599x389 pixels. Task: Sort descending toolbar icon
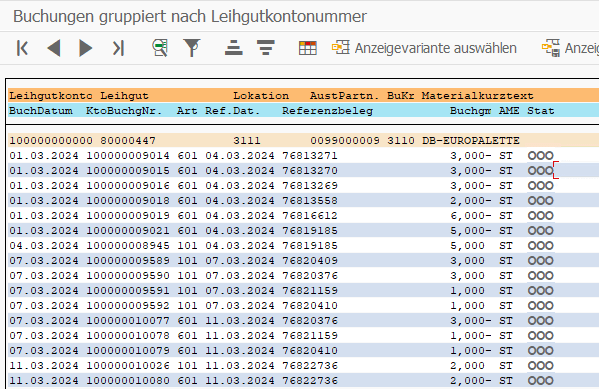click(266, 48)
